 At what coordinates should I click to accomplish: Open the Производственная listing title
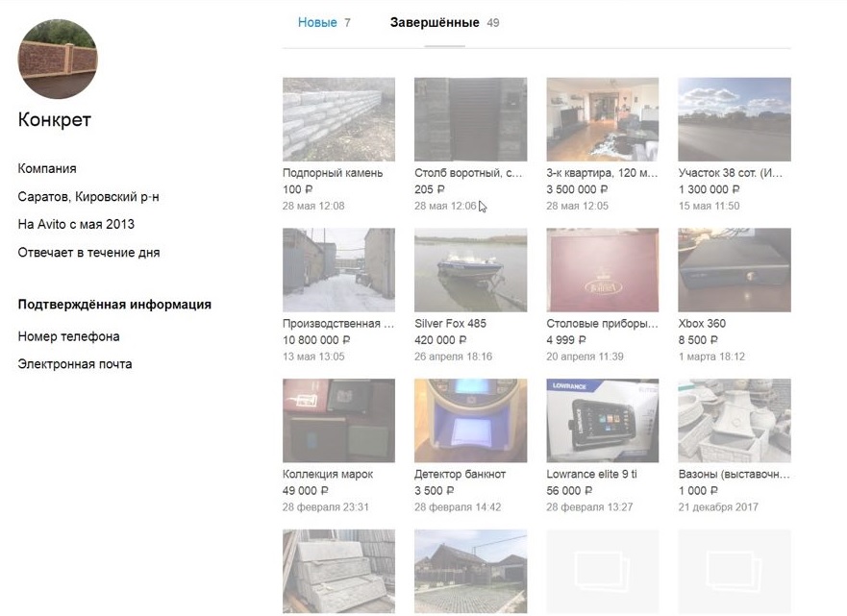pos(338,324)
